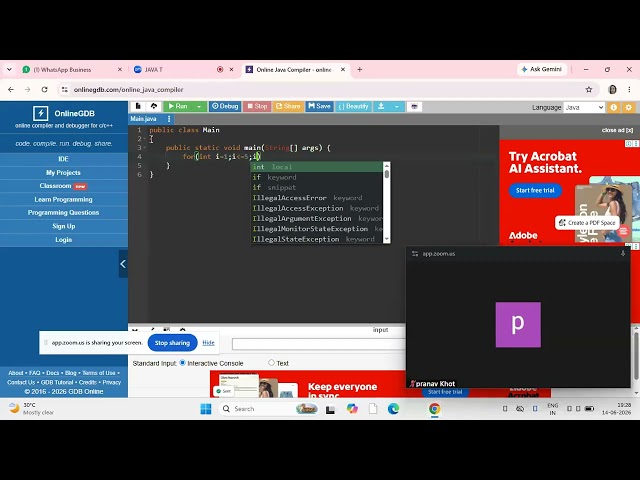Open the download options dropdown arrow
This screenshot has width=640, height=480.
tap(396, 106)
